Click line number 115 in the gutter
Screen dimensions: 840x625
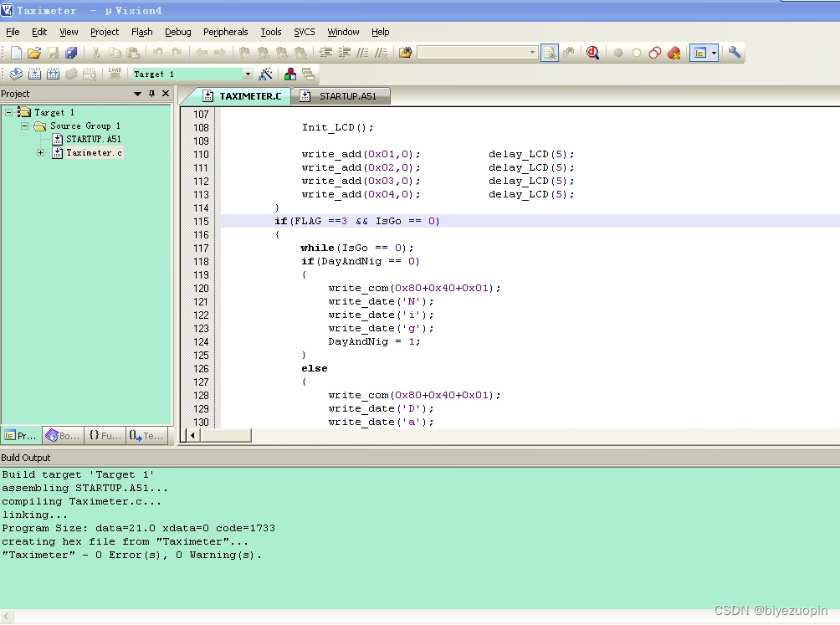pos(201,221)
